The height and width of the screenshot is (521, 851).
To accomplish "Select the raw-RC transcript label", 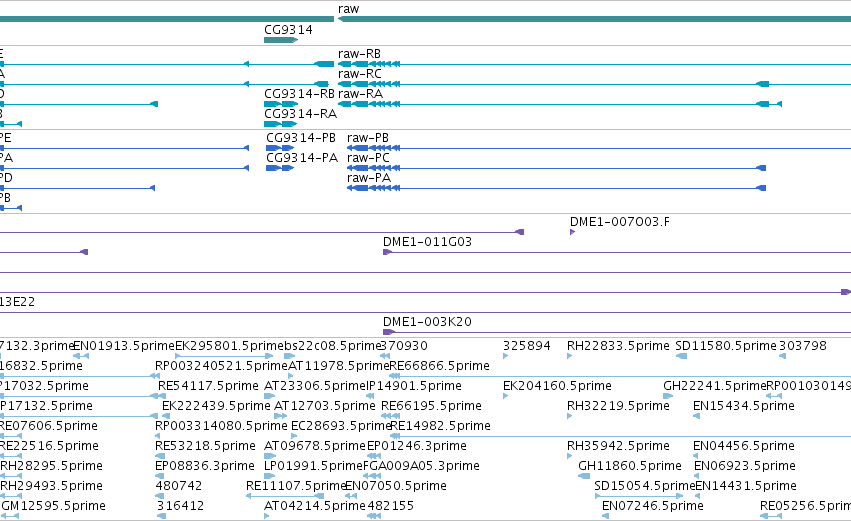I will click(360, 74).
